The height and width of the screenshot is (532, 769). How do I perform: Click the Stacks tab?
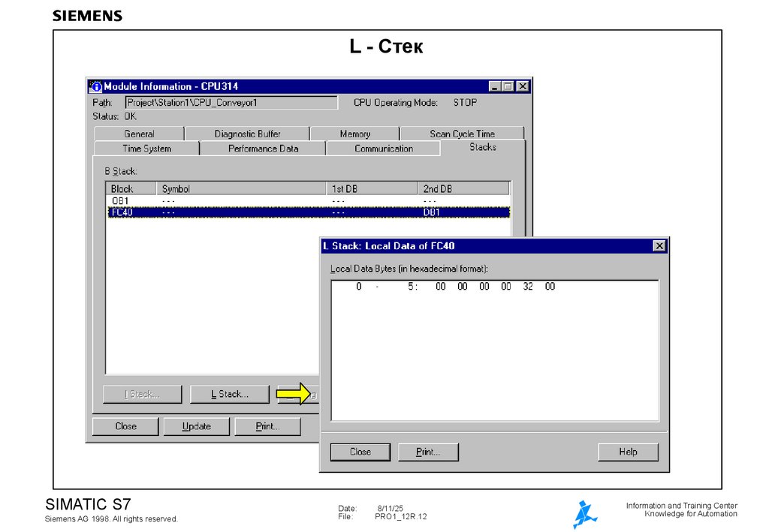pos(483,147)
